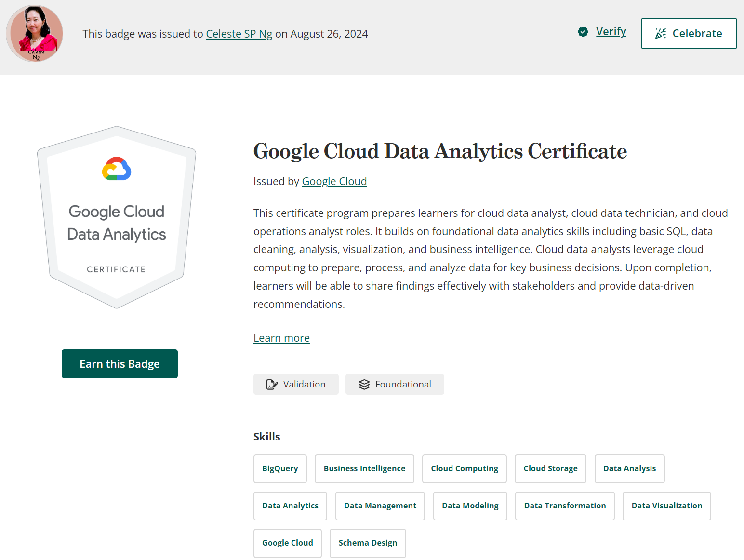Open the Schema Design skill tag
The image size is (744, 560).
click(x=368, y=543)
